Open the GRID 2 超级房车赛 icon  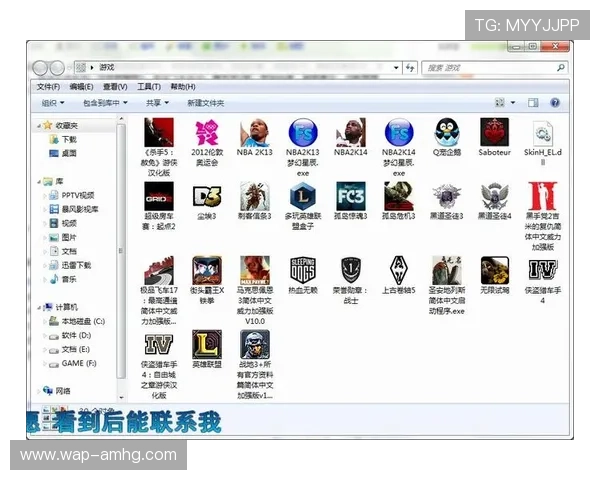pos(159,196)
